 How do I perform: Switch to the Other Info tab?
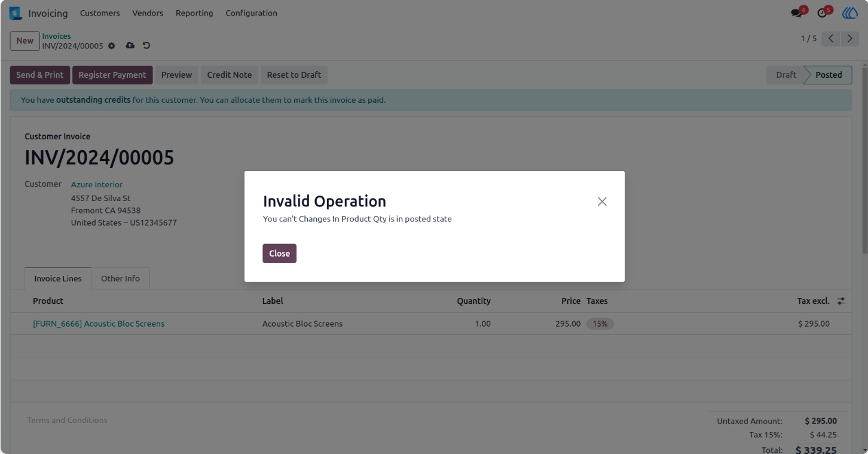click(120, 279)
